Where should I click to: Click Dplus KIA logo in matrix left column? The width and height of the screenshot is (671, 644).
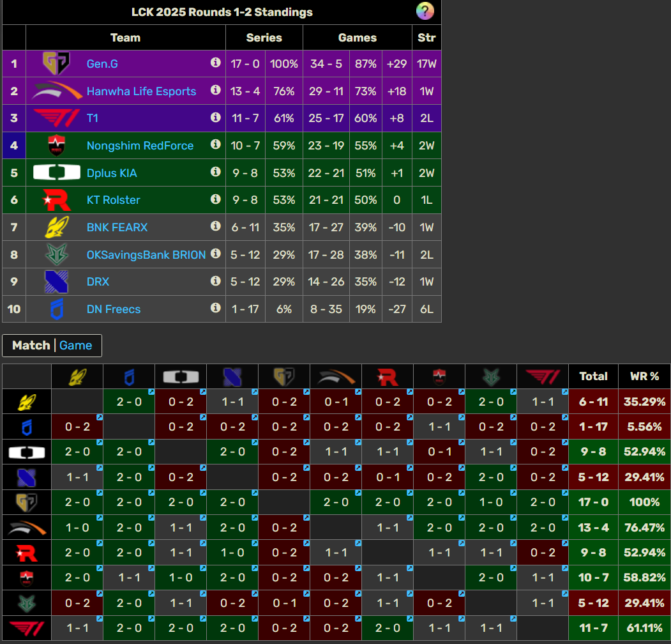point(27,452)
